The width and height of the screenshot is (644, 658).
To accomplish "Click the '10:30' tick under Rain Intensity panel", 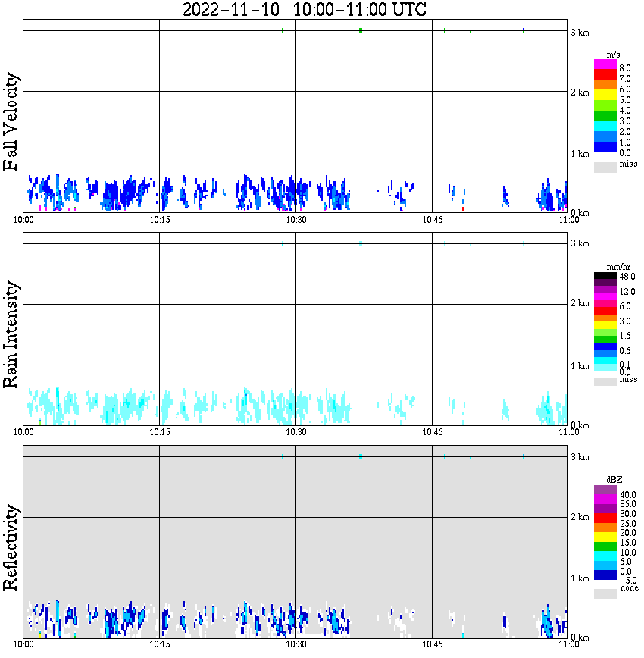I will tap(296, 433).
